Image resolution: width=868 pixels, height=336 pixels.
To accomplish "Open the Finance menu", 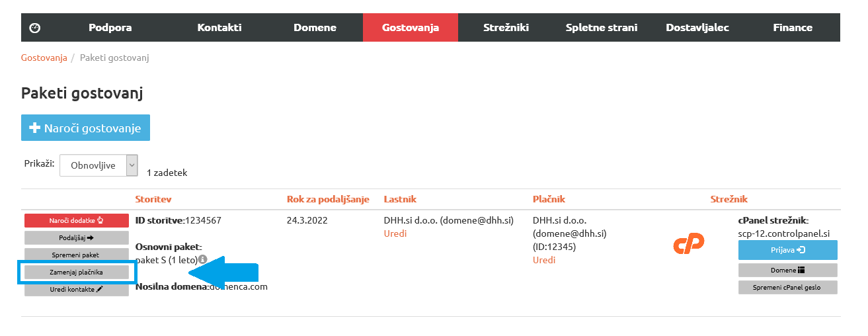I will coord(793,28).
